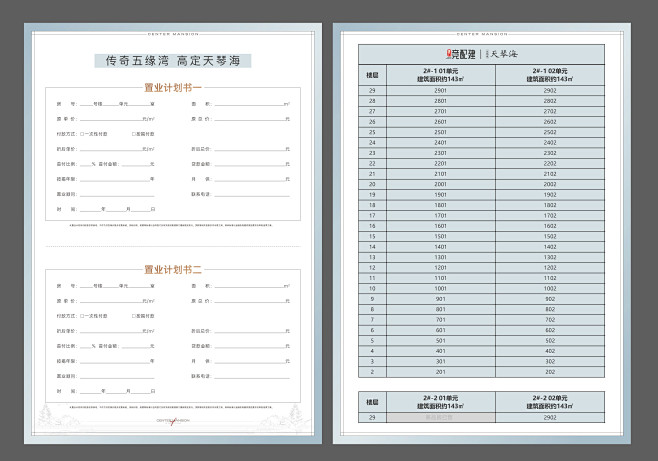Click the 月供 blank line in 置业计划书二
Screen dimensions: 658x461
coord(250,362)
